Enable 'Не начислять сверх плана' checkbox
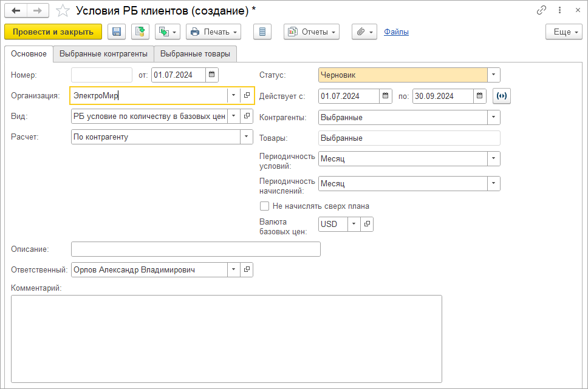The width and height of the screenshot is (588, 389). coord(264,206)
